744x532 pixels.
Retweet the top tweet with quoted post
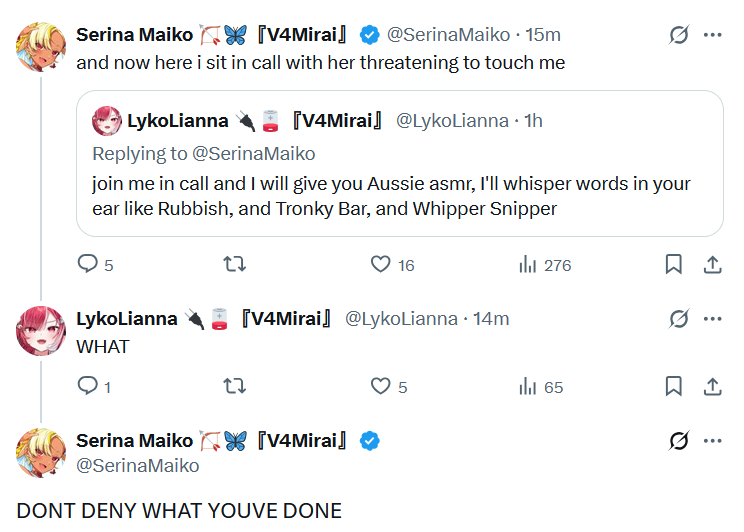click(x=234, y=264)
